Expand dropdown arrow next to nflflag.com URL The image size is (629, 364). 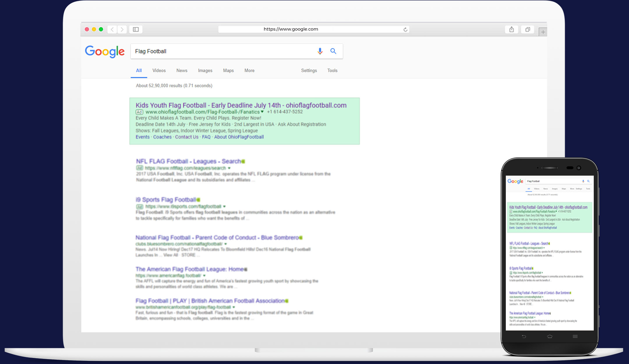pyautogui.click(x=229, y=168)
